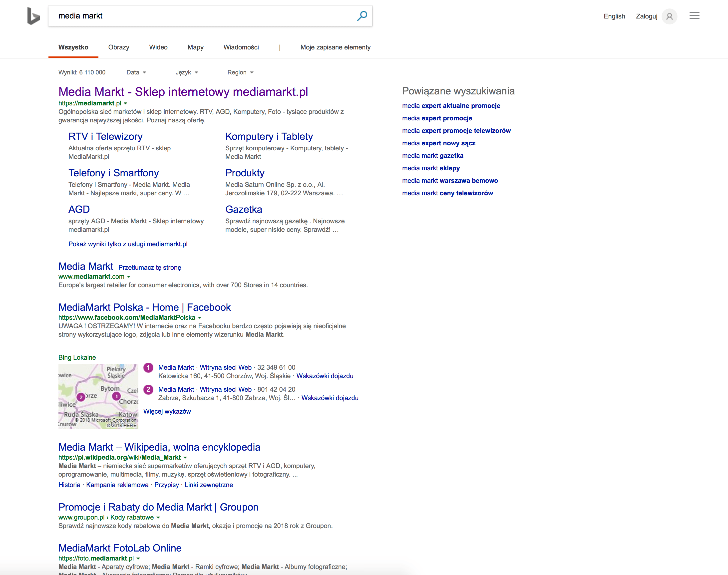Open Media Markt - Sklep internetowy result
Viewport: 728px width, 575px height.
[183, 92]
